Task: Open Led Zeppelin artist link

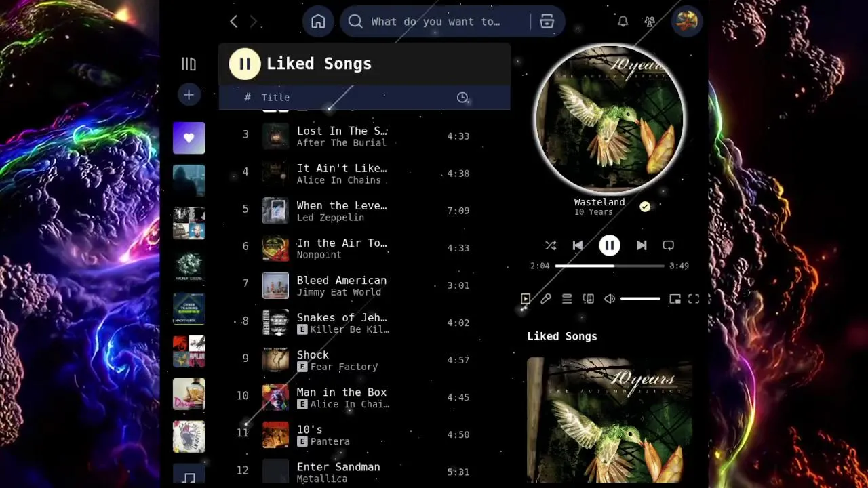Action: [x=330, y=218]
